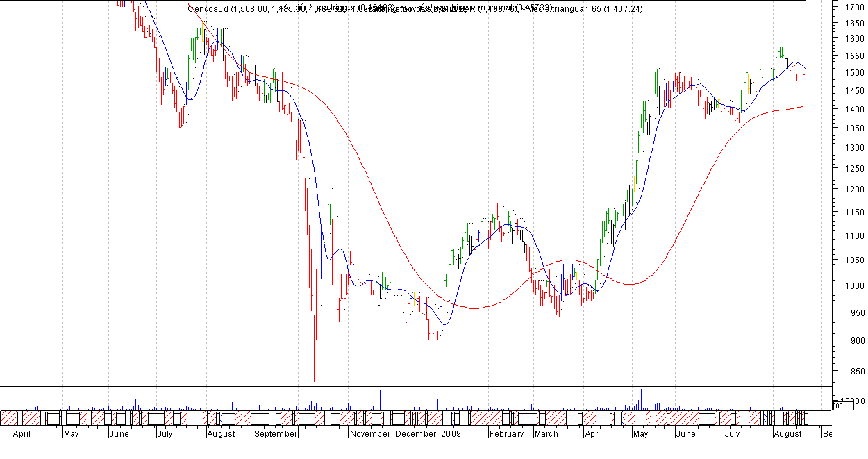Image resolution: width=868 pixels, height=459 pixels.
Task: Click the 1150 price axis value
Action: pyautogui.click(x=854, y=212)
